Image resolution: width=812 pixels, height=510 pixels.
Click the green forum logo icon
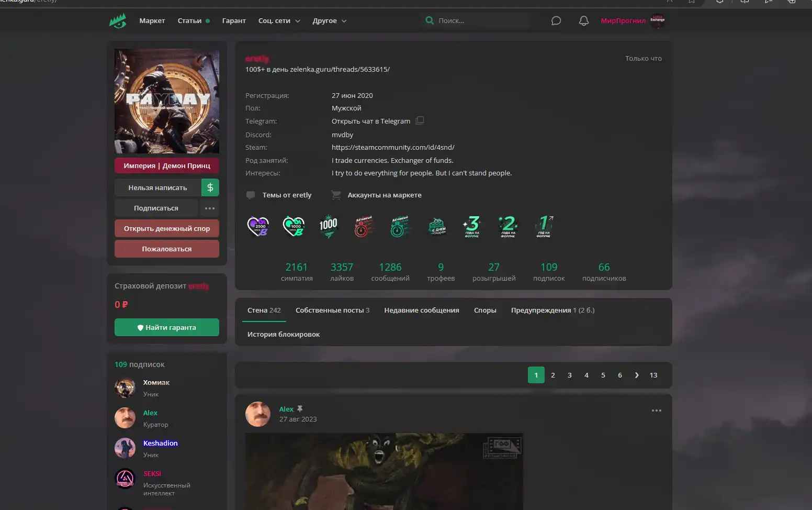click(118, 20)
